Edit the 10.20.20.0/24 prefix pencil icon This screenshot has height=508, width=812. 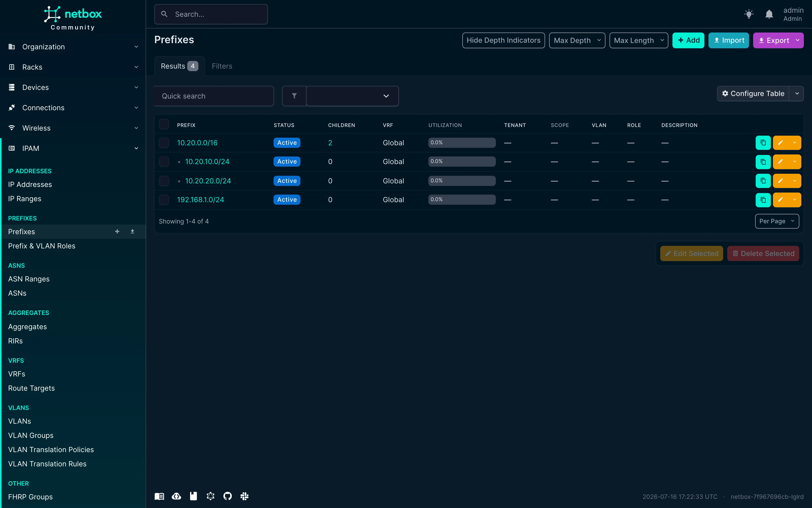pyautogui.click(x=781, y=181)
